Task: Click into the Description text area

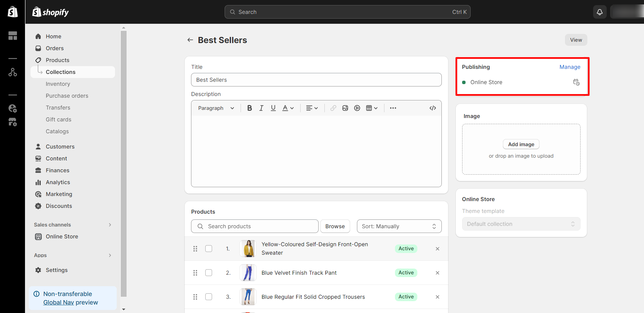Action: pos(316,151)
